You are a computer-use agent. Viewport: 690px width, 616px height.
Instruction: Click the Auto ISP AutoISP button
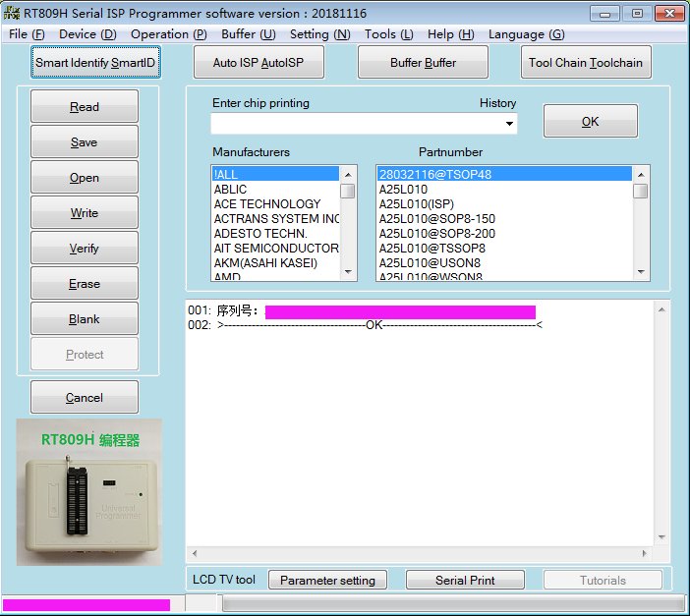pos(259,63)
